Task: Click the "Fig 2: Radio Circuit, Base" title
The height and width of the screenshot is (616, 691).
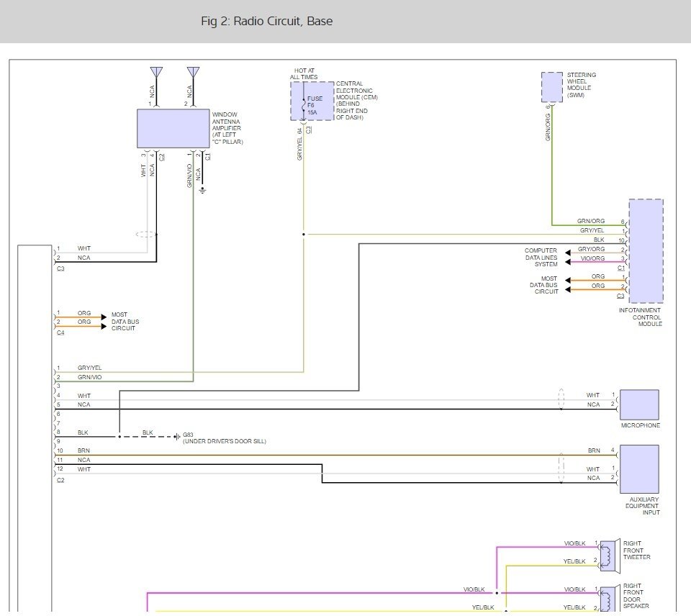Action: click(x=266, y=22)
